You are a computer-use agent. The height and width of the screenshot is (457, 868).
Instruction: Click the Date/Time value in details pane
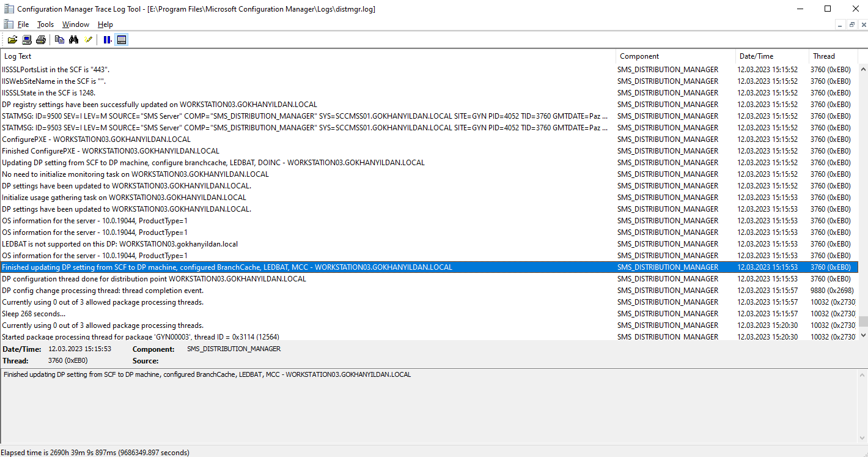point(80,349)
